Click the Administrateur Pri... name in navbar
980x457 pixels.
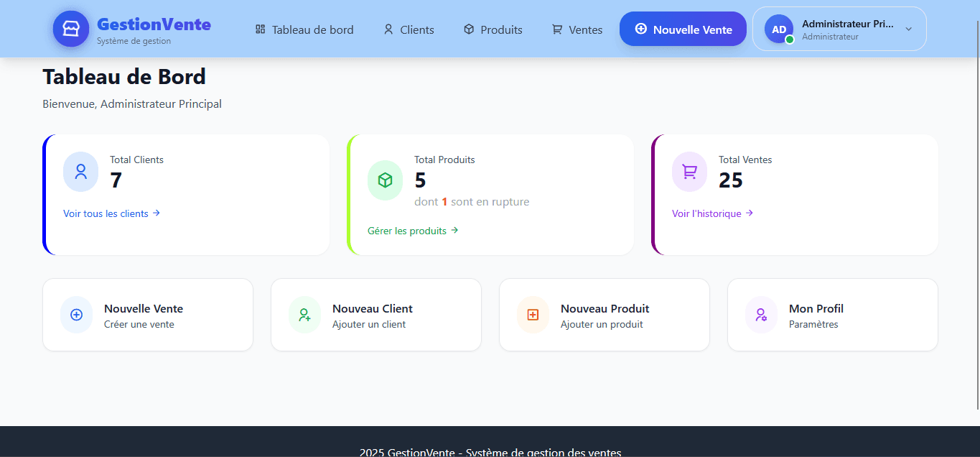848,24
